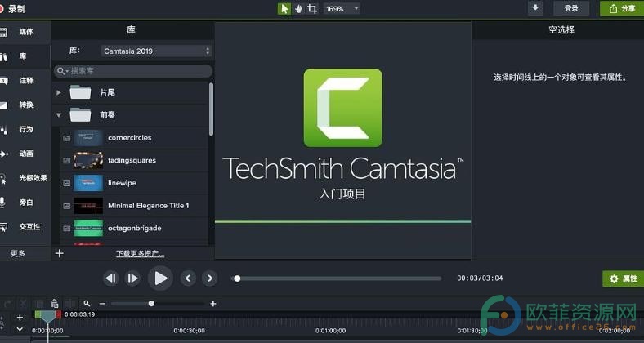
Task: Click the 搜索库 search field
Action: pos(133,71)
